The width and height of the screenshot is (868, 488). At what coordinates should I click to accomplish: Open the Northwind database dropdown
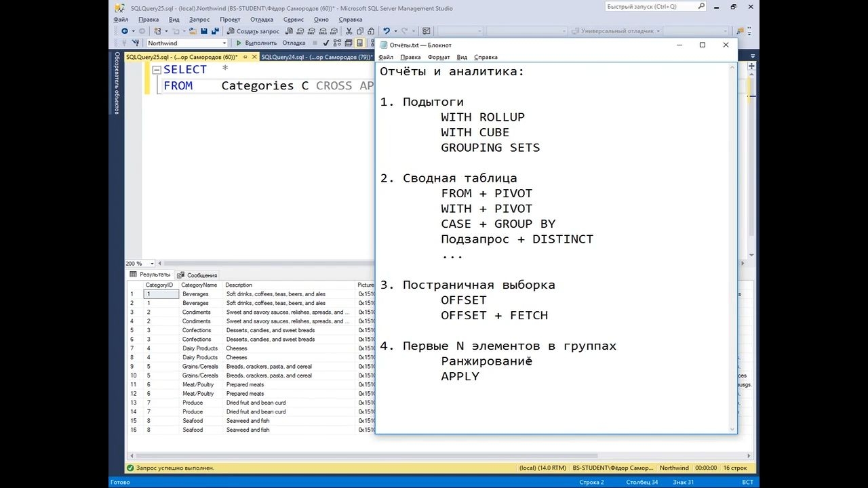point(224,43)
